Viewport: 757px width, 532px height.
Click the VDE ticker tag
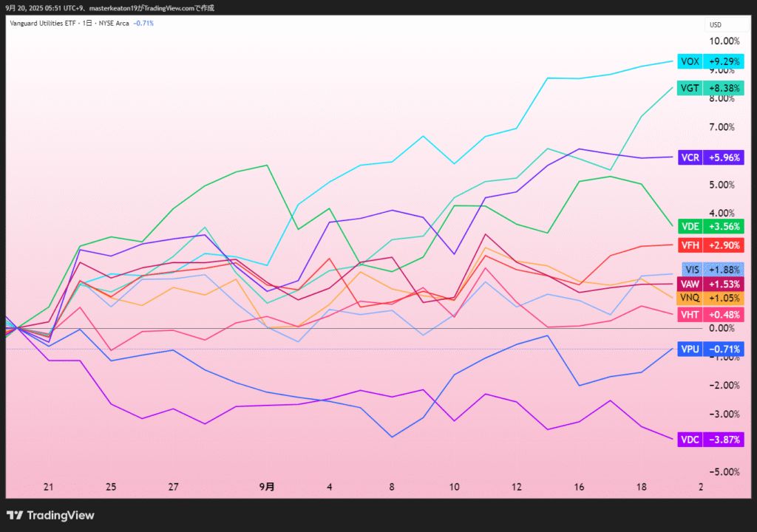click(x=689, y=227)
